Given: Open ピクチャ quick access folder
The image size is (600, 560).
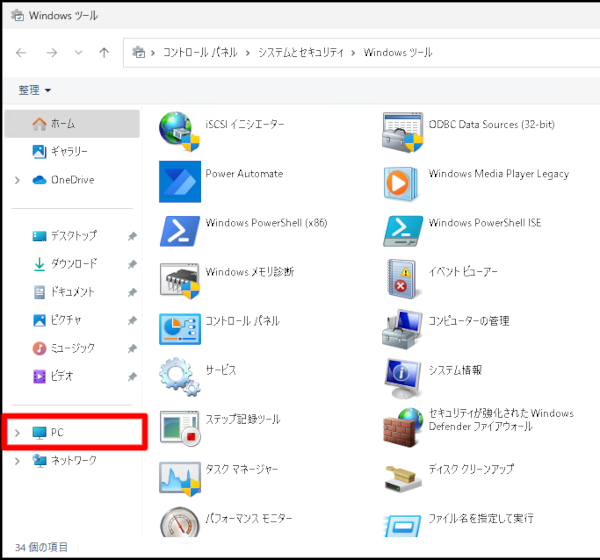Looking at the screenshot, I should click(x=72, y=320).
